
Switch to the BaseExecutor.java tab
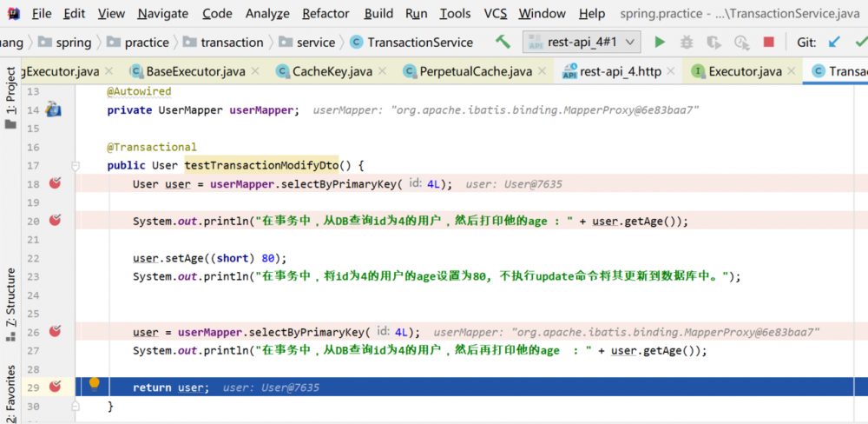(194, 71)
